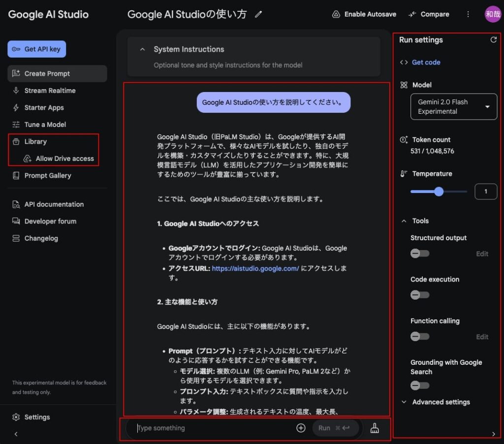Enable Grounding with Google Search toggle
This screenshot has width=504, height=444.
click(419, 385)
